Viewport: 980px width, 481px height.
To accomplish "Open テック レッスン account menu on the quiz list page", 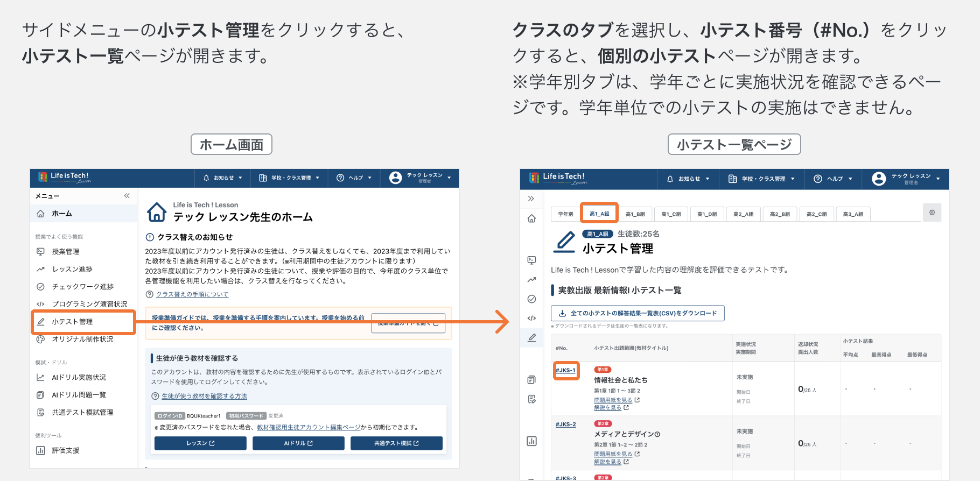I will [x=906, y=179].
